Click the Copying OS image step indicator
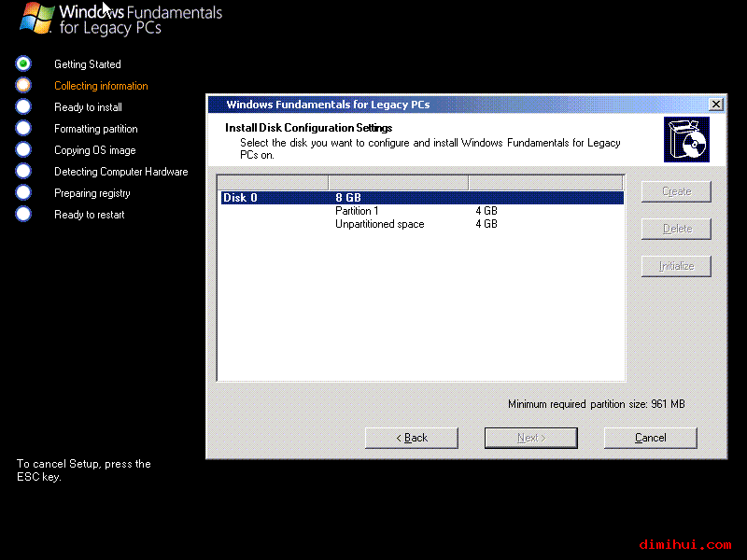747x560 pixels. [x=23, y=149]
